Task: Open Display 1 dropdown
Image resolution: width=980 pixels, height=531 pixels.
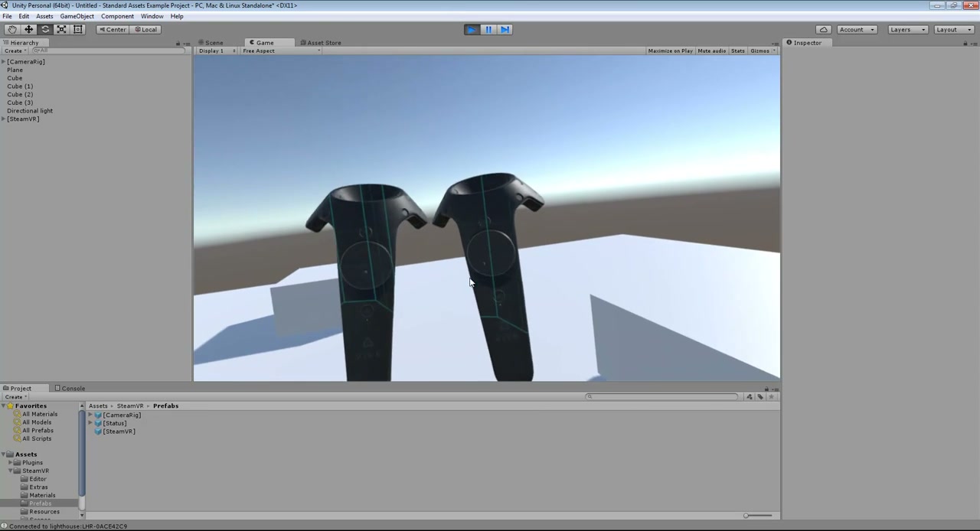Action: 217,50
